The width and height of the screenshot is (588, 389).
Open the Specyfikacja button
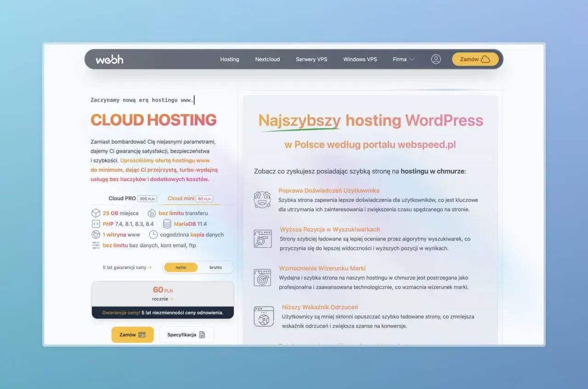pyautogui.click(x=187, y=335)
